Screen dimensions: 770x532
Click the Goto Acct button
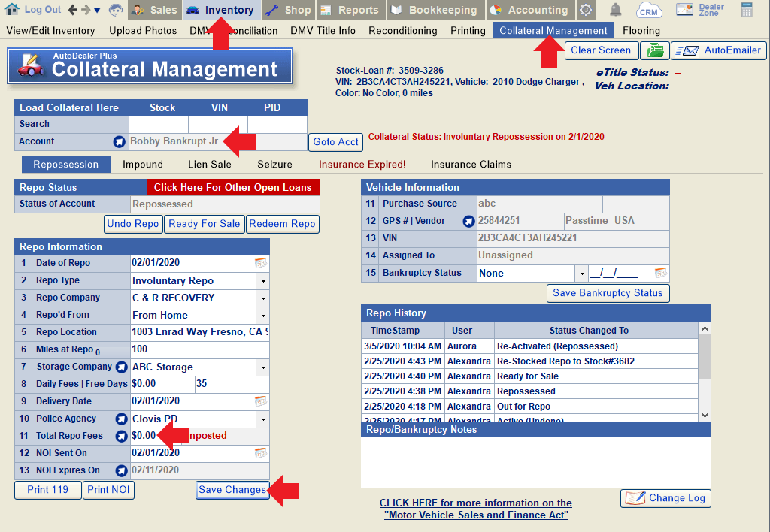coord(336,142)
